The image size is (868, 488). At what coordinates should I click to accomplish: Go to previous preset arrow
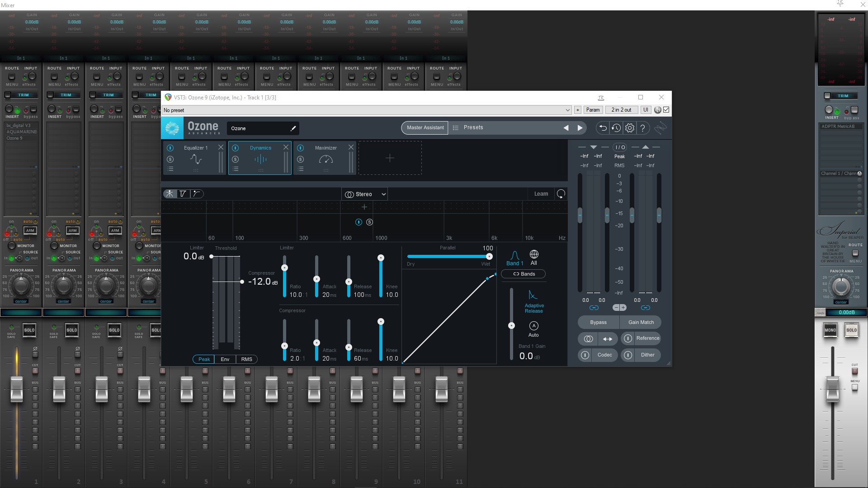[x=566, y=128]
